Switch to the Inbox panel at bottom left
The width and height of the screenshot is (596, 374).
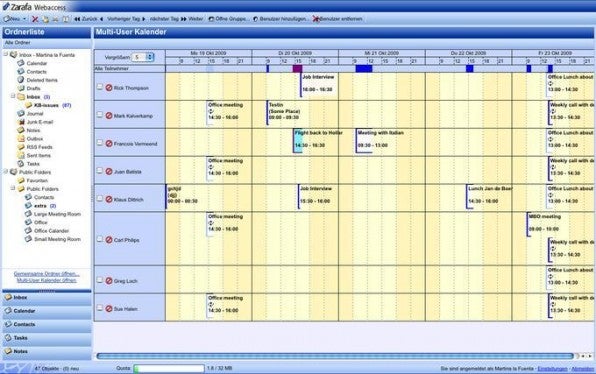pos(47,298)
